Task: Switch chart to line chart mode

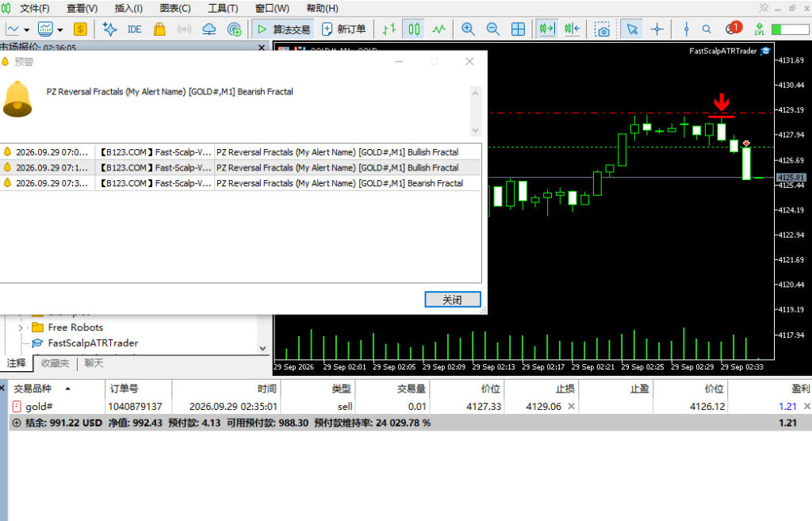Action: point(439,29)
